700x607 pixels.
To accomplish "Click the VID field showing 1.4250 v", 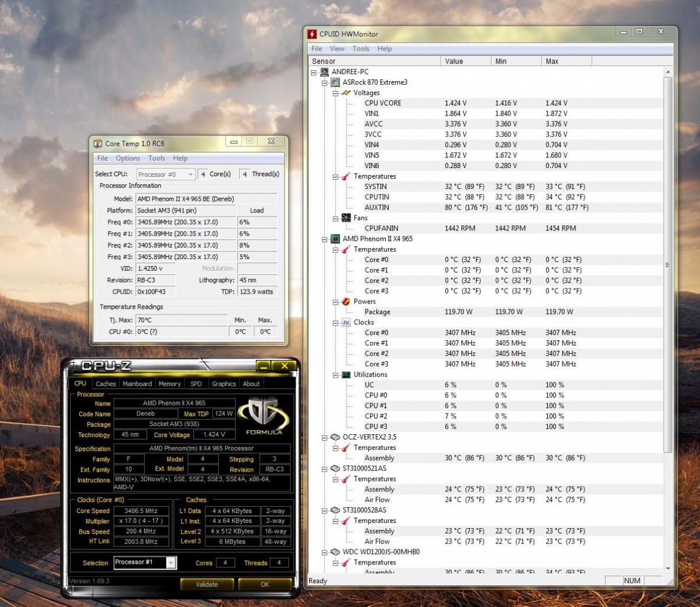I will (x=156, y=268).
